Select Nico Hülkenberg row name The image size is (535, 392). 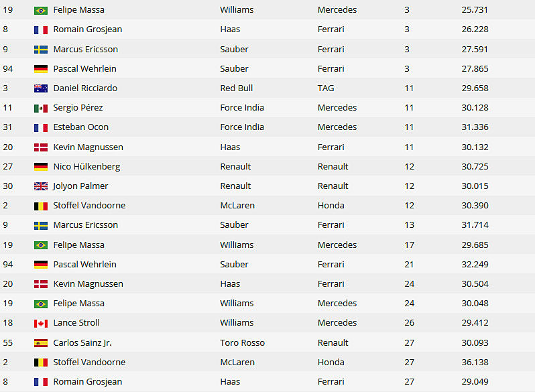(86, 166)
